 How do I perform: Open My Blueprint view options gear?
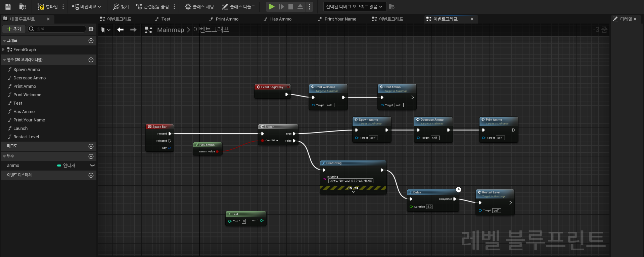click(x=91, y=29)
